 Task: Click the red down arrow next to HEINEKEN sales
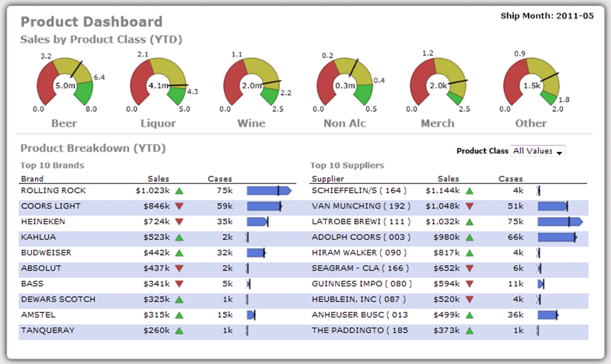pyautogui.click(x=179, y=222)
